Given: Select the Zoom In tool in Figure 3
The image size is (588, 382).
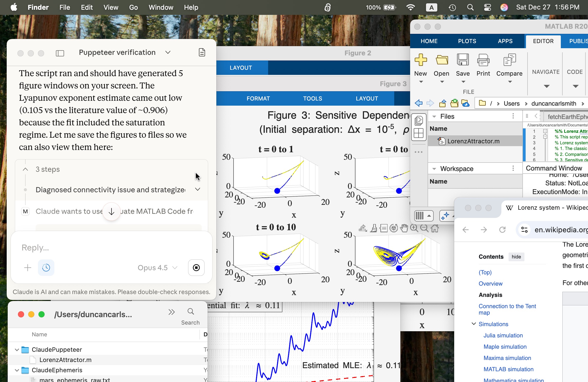Looking at the screenshot, I should point(414,228).
